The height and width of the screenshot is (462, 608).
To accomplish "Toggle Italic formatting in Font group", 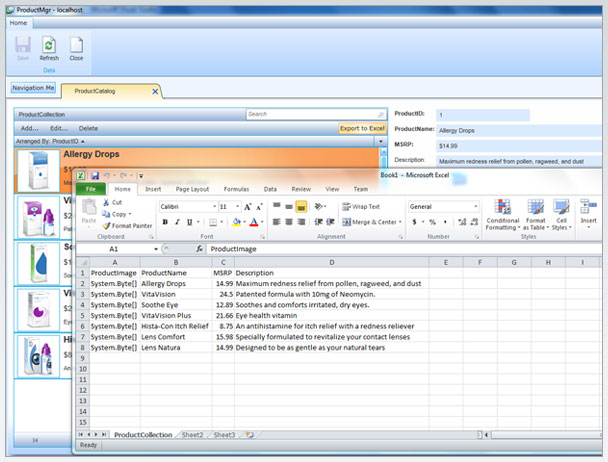I will [177, 222].
